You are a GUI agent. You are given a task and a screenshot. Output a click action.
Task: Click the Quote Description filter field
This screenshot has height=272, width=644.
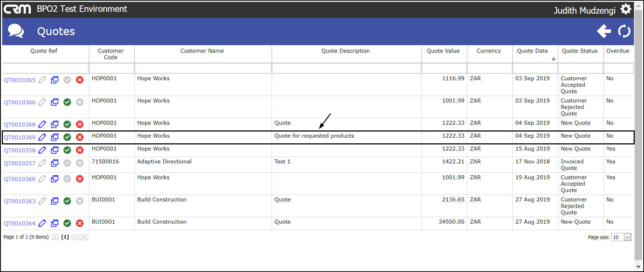click(x=347, y=68)
